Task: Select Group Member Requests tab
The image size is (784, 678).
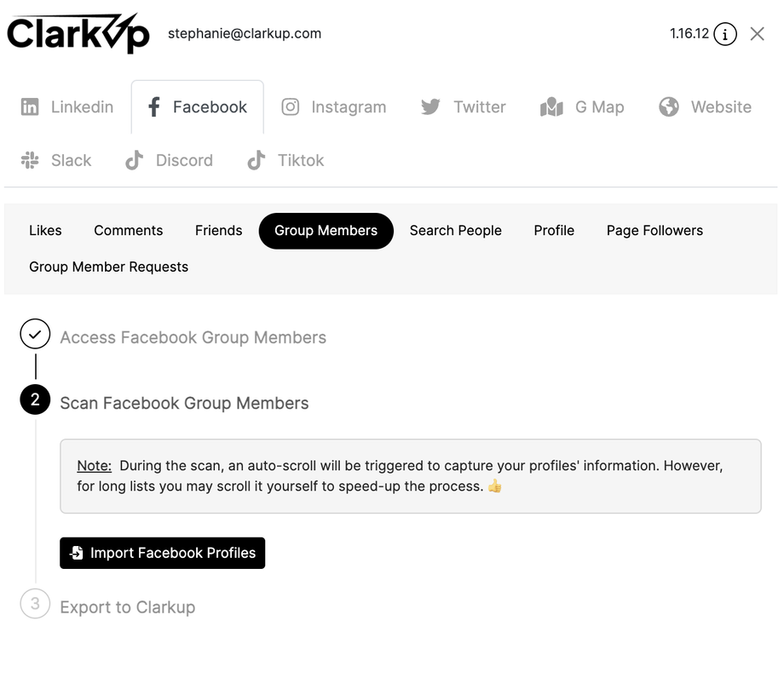Action: coord(108,267)
